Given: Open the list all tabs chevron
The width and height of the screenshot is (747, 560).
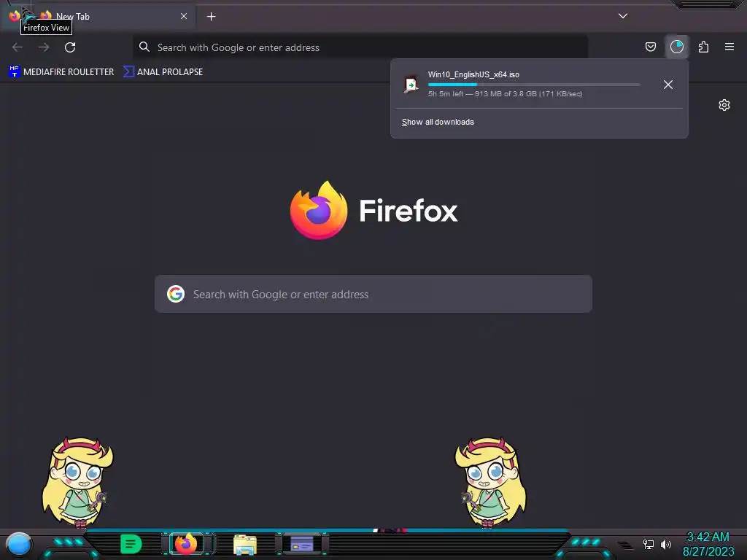Looking at the screenshot, I should (x=623, y=16).
